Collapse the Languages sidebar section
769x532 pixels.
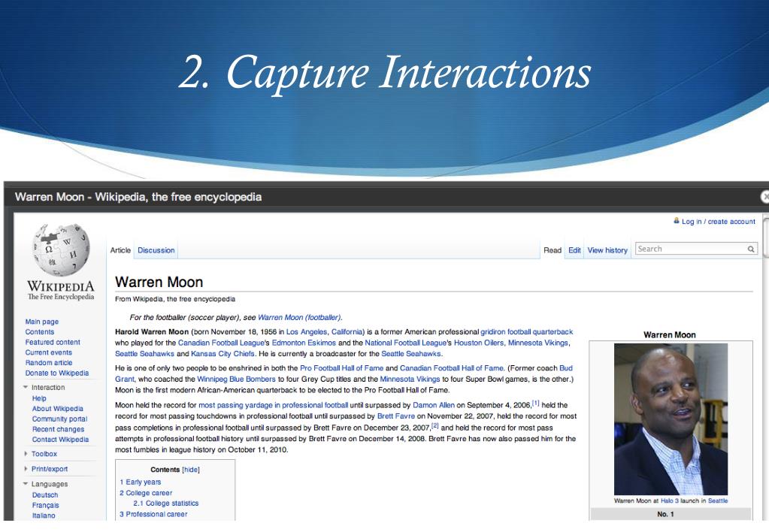(x=25, y=484)
